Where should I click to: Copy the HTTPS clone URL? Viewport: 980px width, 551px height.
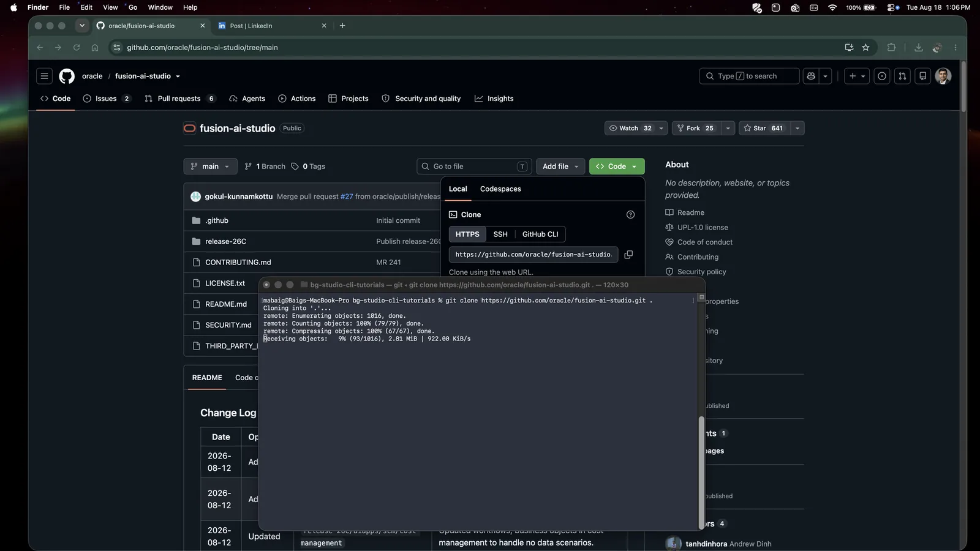pos(628,255)
